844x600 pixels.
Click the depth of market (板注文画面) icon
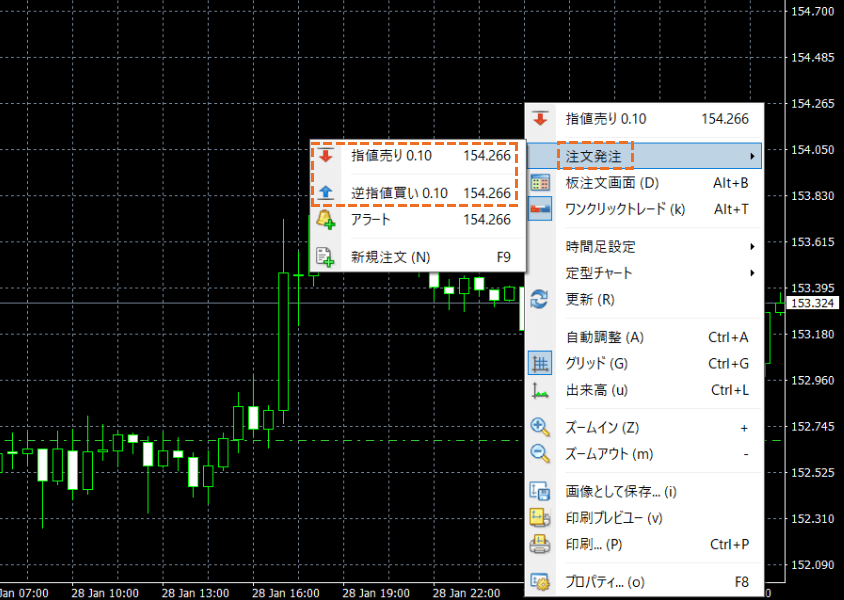coord(540,183)
